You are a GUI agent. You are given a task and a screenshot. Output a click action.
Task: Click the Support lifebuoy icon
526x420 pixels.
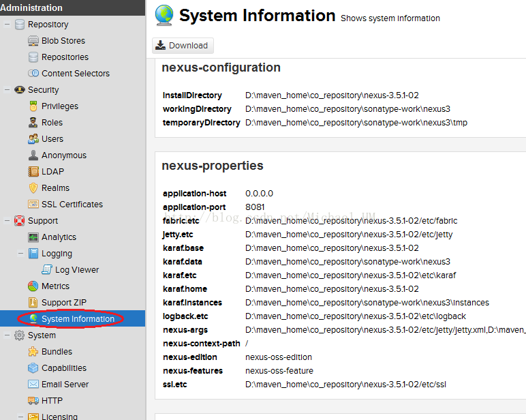coord(20,221)
